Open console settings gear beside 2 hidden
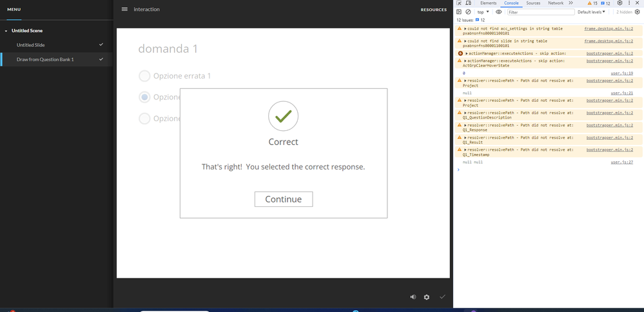 tap(637, 12)
